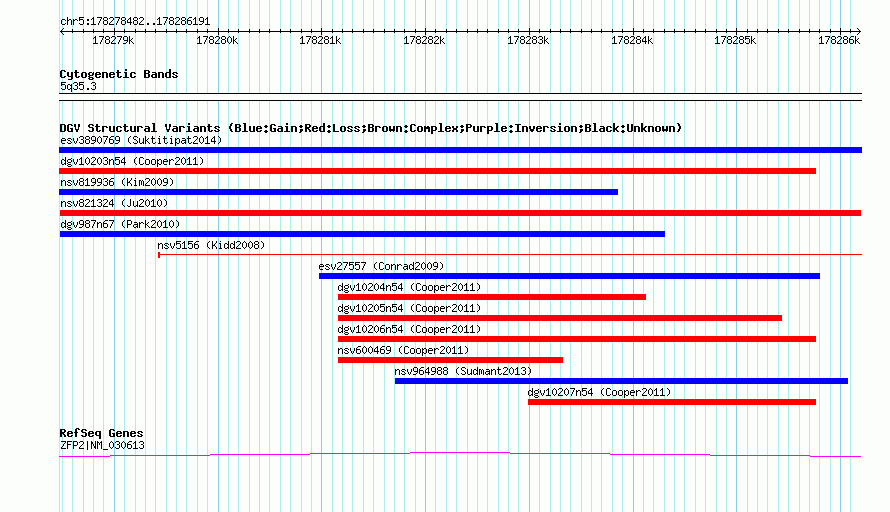Click the red dgv10203n54 Cooper2011 variant bar
Screen dimensions: 890x512
pyautogui.click(x=438, y=171)
